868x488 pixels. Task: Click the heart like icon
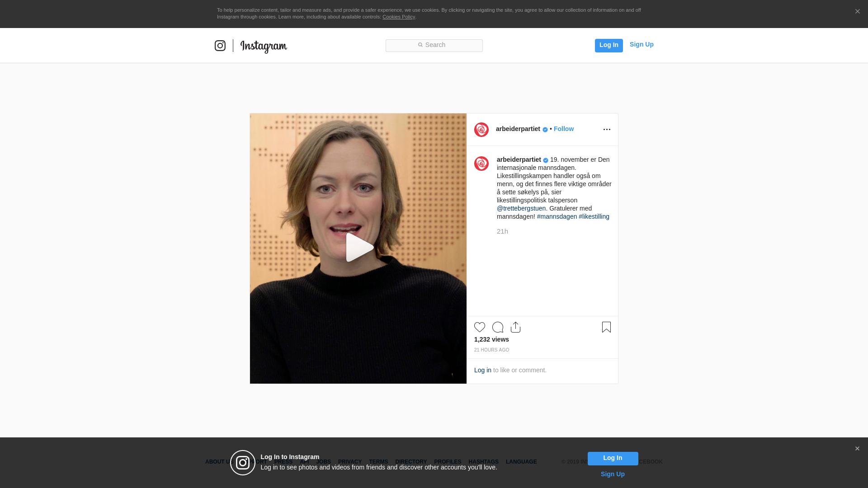point(480,327)
